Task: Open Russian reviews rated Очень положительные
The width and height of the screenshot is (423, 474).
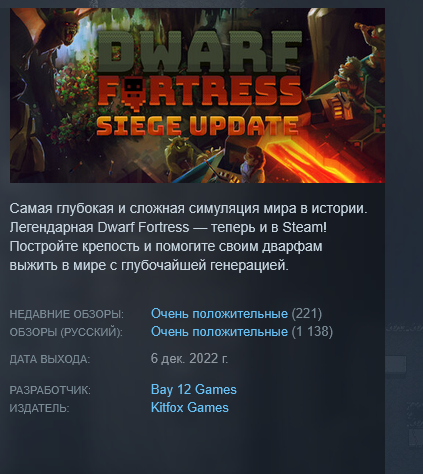Action: pos(219,332)
